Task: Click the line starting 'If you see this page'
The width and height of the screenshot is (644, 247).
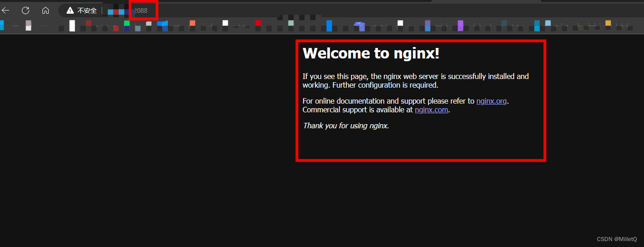Action: [x=416, y=77]
